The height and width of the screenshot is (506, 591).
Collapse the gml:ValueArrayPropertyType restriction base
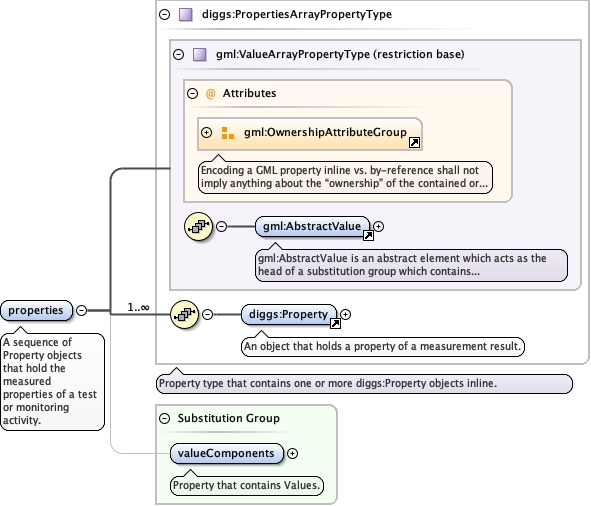click(x=179, y=55)
